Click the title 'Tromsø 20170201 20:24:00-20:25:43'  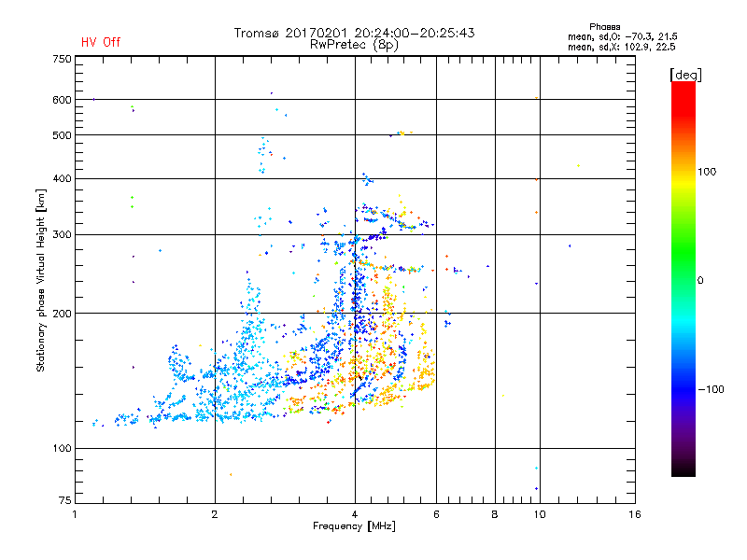click(x=354, y=33)
